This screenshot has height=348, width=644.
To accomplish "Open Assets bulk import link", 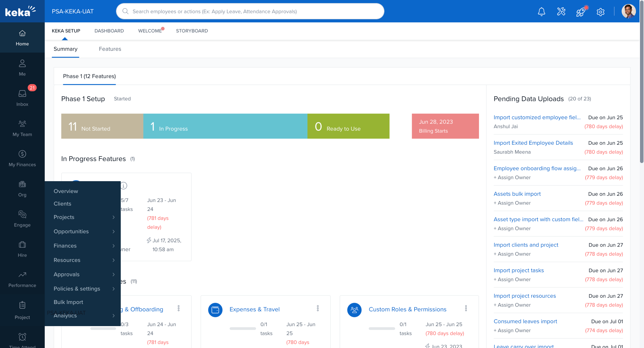I will [517, 194].
